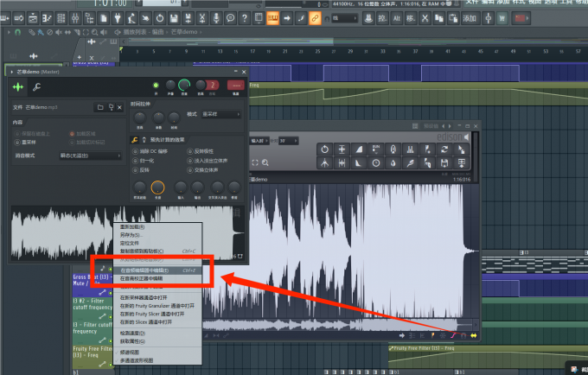Click the magnifier zoom icon in Edison
This screenshot has width=588, height=375.
[x=267, y=162]
